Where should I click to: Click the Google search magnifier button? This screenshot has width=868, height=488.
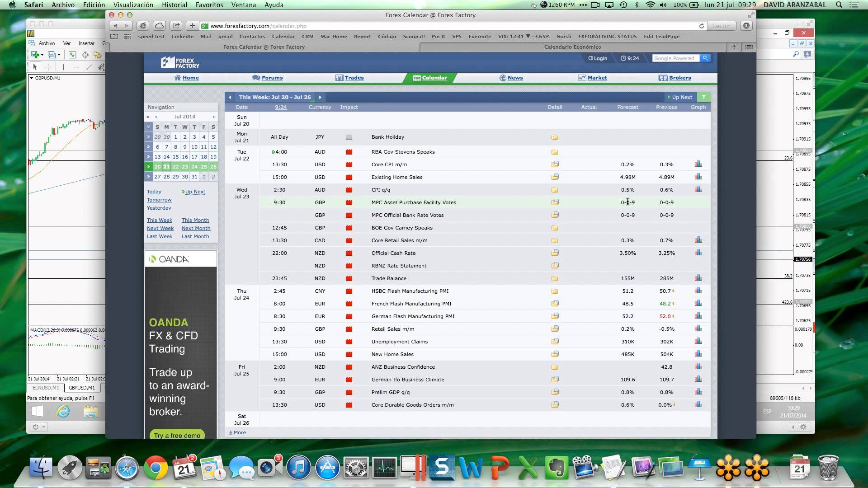pyautogui.click(x=705, y=58)
